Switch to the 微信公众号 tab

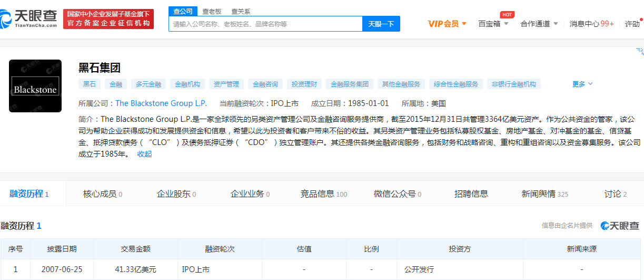tap(398, 194)
